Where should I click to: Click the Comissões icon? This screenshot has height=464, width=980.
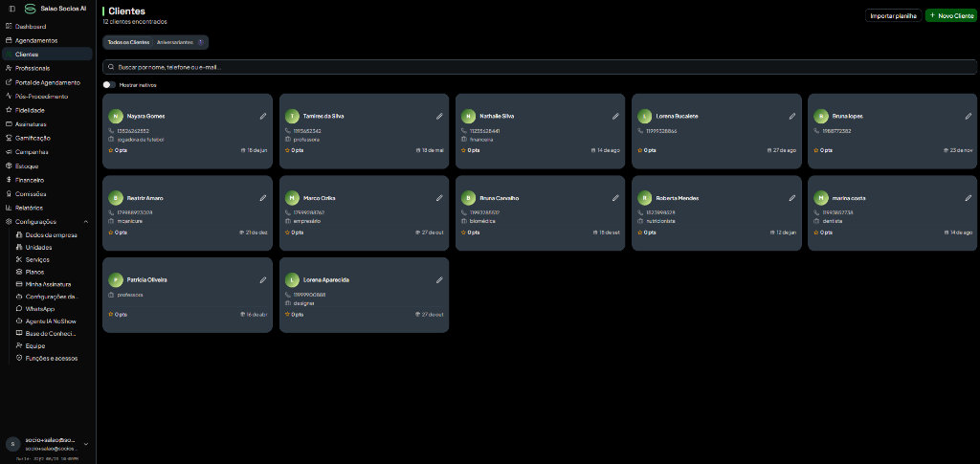click(x=9, y=194)
